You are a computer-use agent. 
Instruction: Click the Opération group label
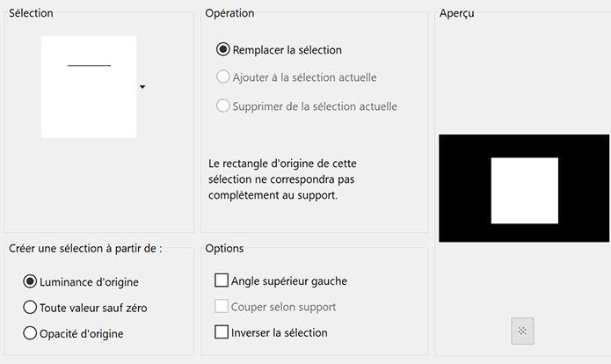point(229,13)
